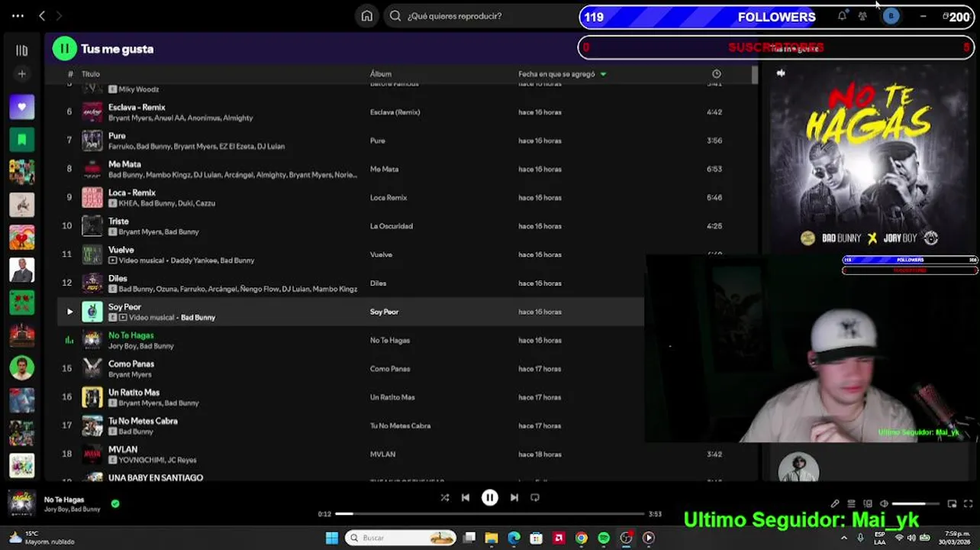Open Microsoft Edge from the taskbar

[x=514, y=538]
